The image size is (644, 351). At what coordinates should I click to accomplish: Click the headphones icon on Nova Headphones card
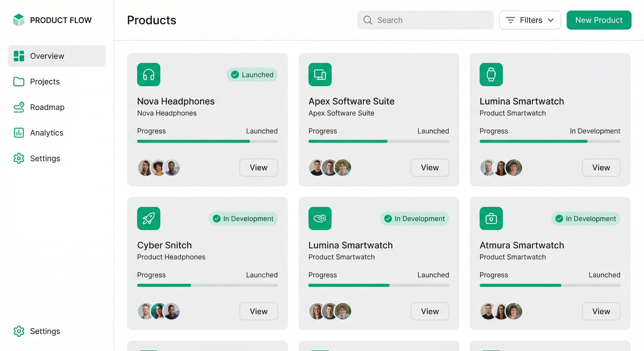point(148,74)
